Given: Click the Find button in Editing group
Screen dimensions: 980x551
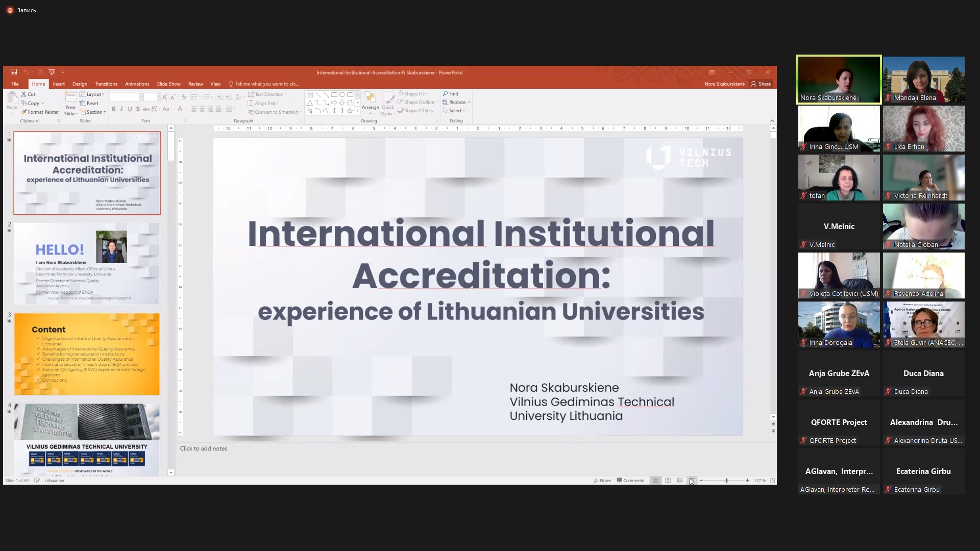Looking at the screenshot, I should tap(451, 94).
